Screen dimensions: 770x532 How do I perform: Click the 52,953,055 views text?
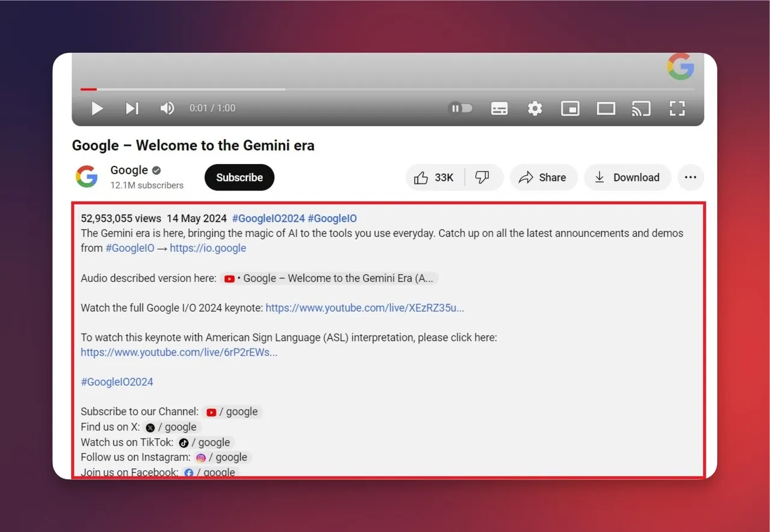(121, 218)
